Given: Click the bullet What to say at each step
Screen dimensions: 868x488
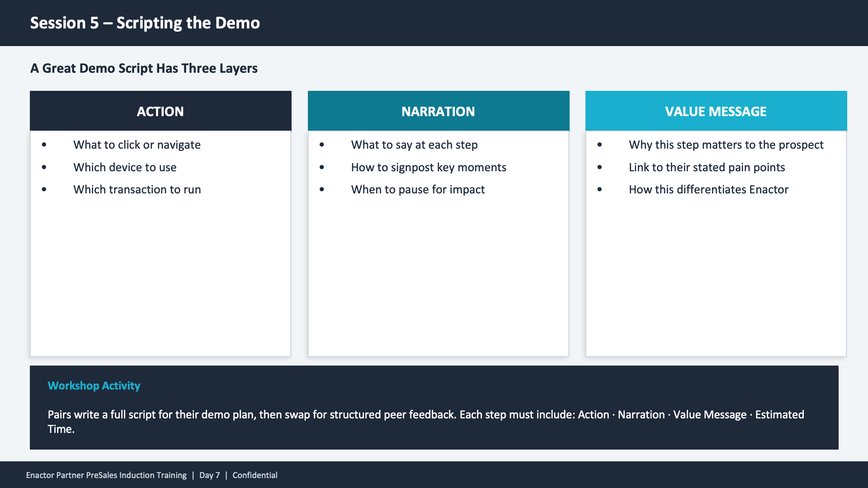Looking at the screenshot, I should (414, 145).
